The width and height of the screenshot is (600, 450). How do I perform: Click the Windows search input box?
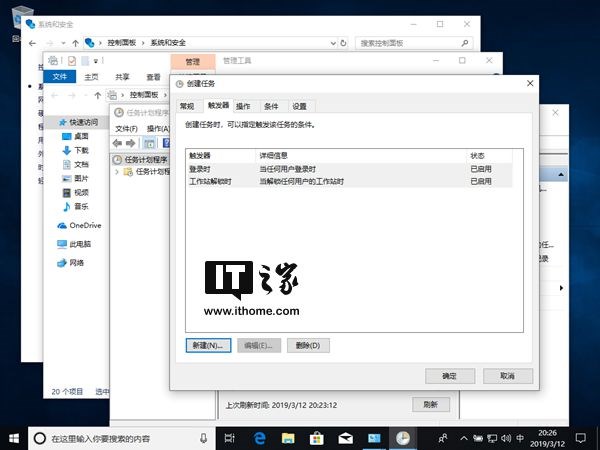coord(120,439)
